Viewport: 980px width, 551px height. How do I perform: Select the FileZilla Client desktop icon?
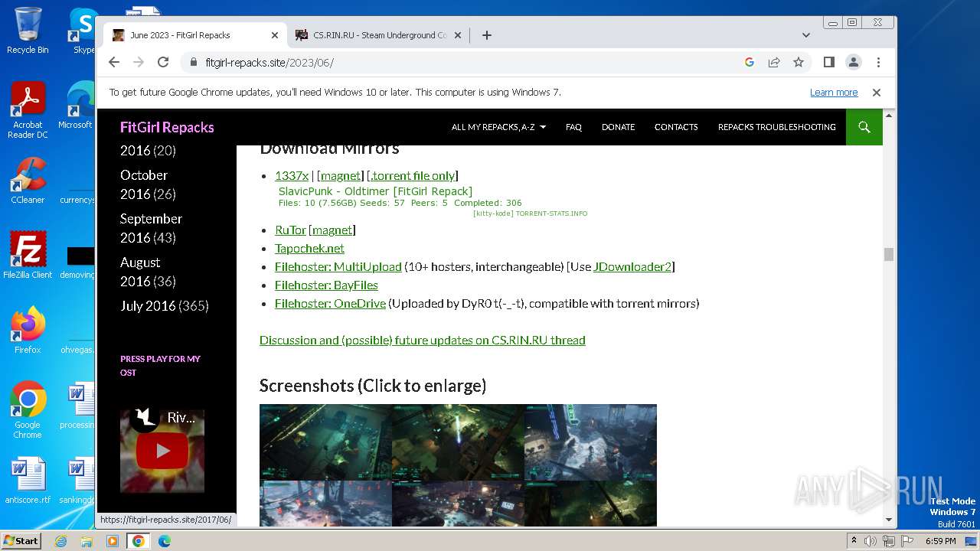(x=28, y=255)
